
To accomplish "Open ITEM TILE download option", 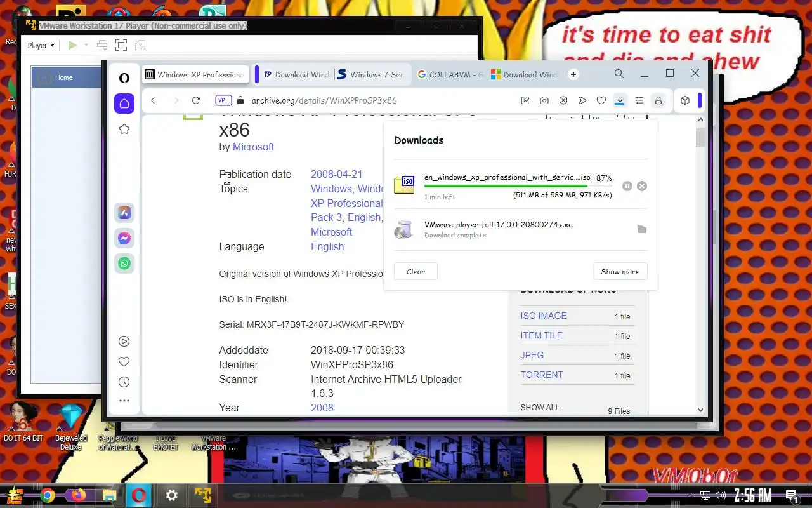I will tap(542, 335).
